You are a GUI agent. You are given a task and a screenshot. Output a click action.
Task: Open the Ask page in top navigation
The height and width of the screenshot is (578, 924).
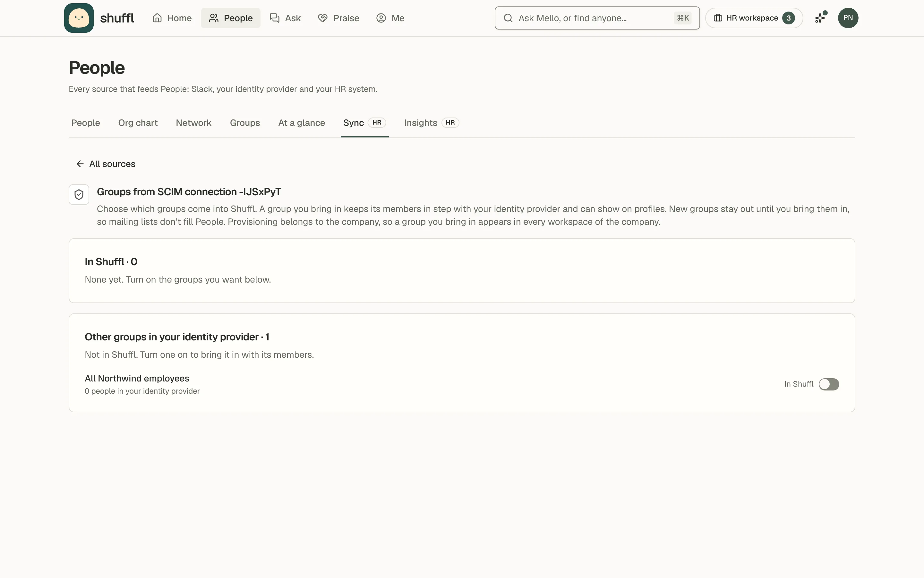click(285, 18)
